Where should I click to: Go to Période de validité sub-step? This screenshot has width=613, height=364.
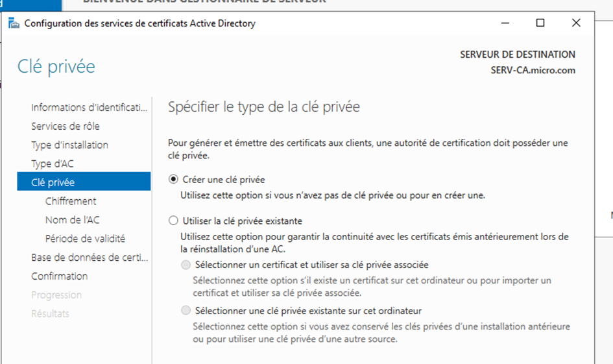[84, 239]
